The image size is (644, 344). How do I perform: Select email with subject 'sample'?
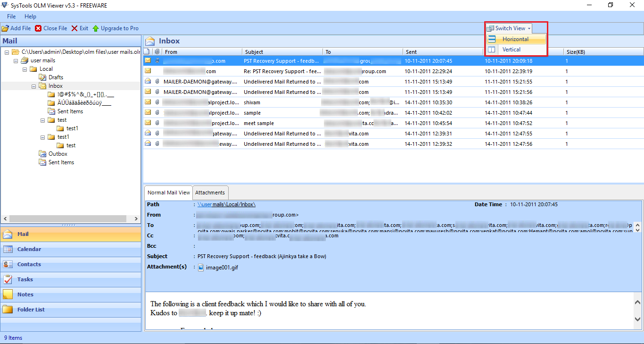coord(394,113)
